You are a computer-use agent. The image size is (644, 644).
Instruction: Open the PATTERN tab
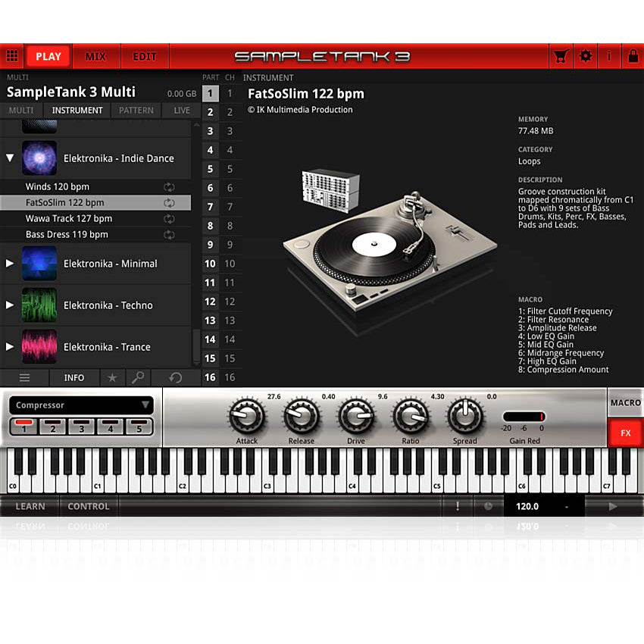(136, 110)
